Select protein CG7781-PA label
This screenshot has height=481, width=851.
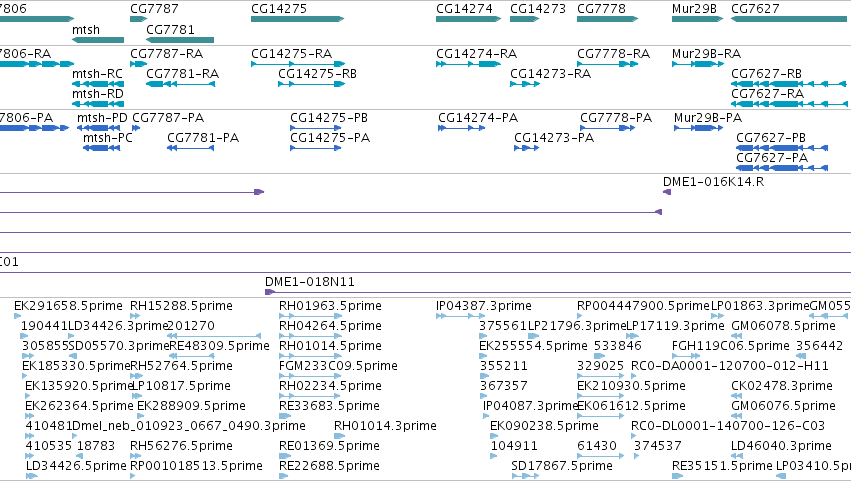point(203,138)
